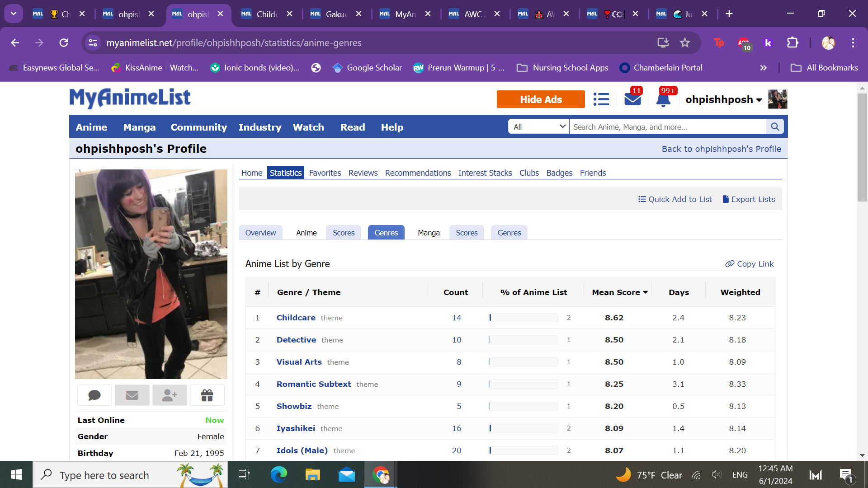The height and width of the screenshot is (488, 868).
Task: Open the Detective theme link
Action: tap(296, 340)
